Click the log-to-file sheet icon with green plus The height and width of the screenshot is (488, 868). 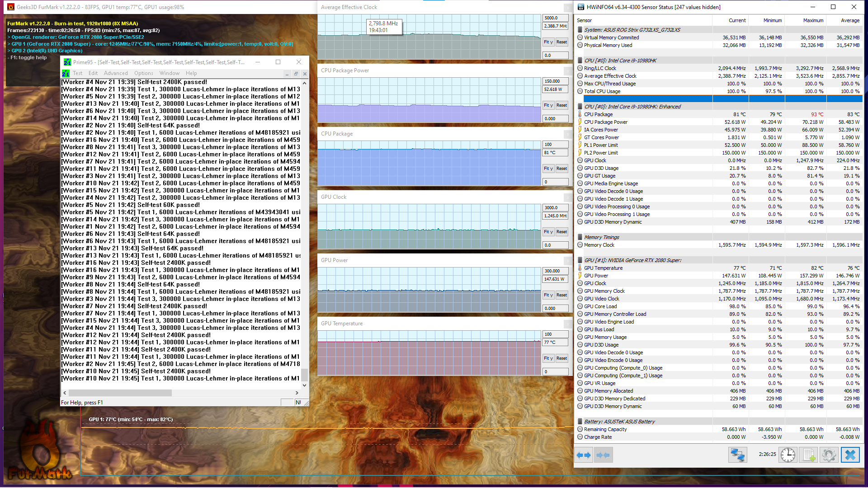coord(808,455)
